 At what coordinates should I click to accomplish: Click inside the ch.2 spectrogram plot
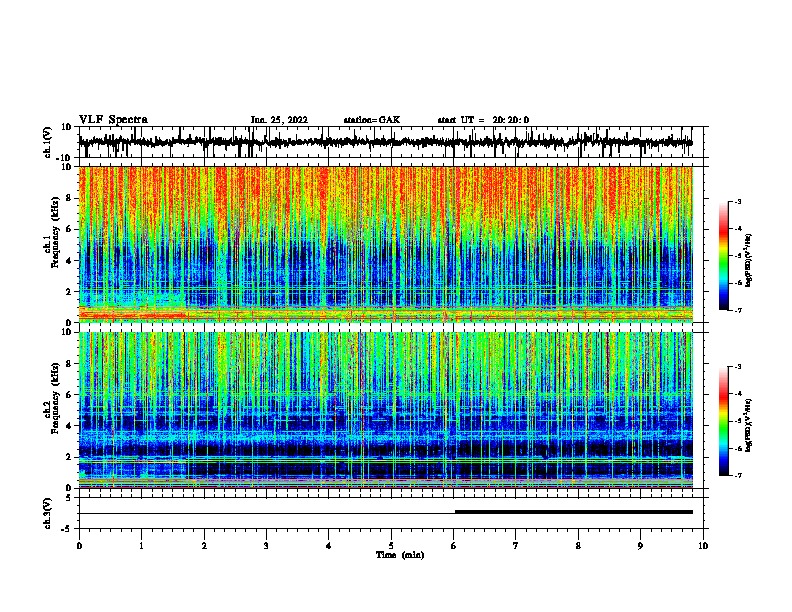tap(385, 410)
